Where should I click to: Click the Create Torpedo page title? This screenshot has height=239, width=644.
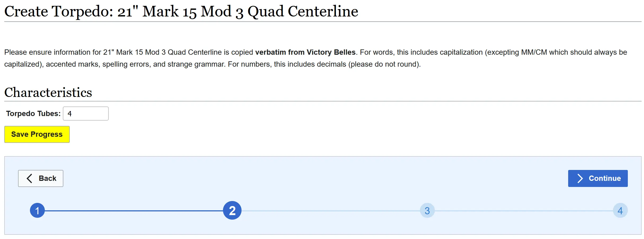click(x=181, y=11)
